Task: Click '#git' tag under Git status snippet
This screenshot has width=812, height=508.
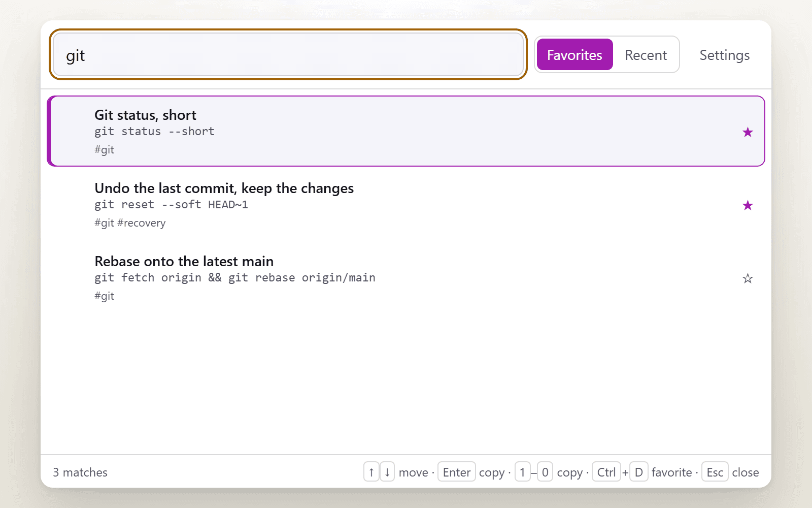Action: point(104,150)
